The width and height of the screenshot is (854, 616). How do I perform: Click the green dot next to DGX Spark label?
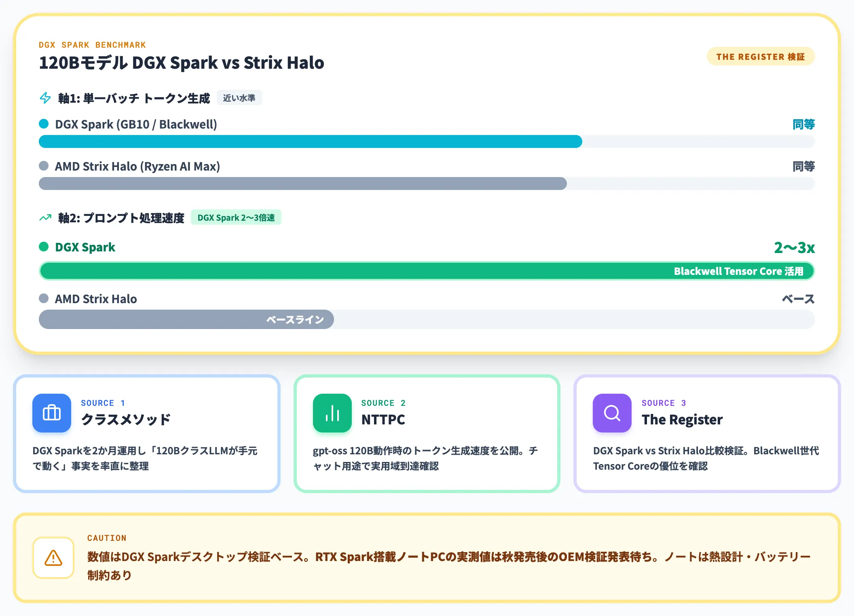[x=44, y=247]
